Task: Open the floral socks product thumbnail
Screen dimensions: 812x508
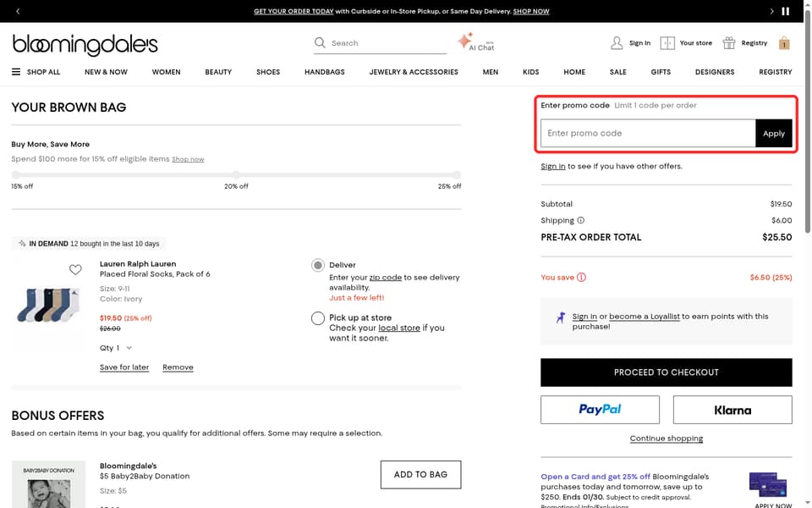Action: coord(48,306)
